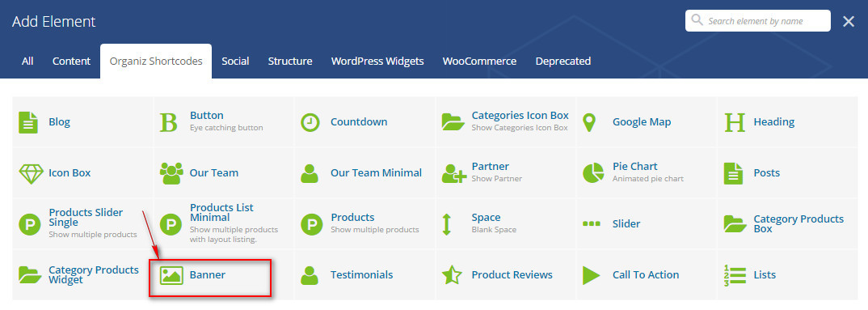The image size is (868, 310).
Task: Click the Countdown clock icon
Action: click(x=310, y=122)
